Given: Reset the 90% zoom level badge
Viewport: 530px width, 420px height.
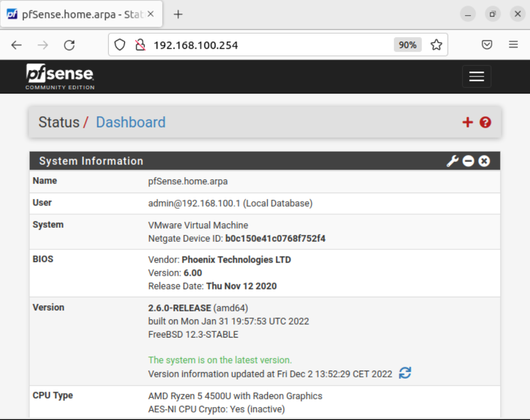Looking at the screenshot, I should tap(407, 45).
